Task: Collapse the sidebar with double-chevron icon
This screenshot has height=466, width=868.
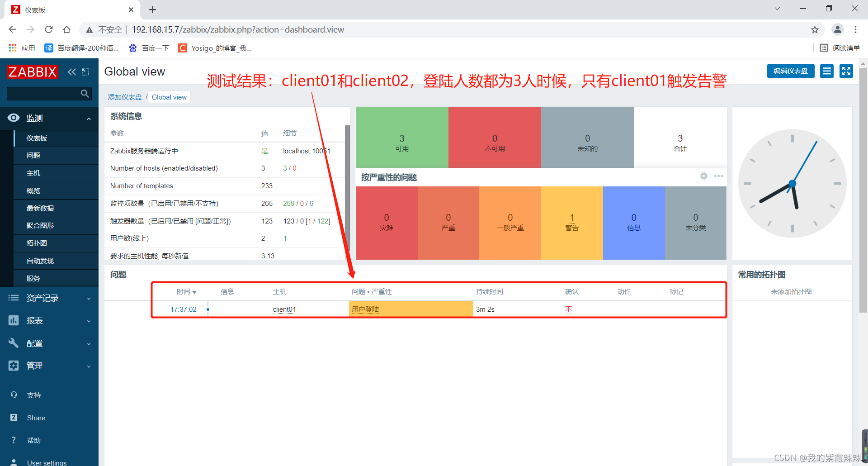Action: coord(71,71)
